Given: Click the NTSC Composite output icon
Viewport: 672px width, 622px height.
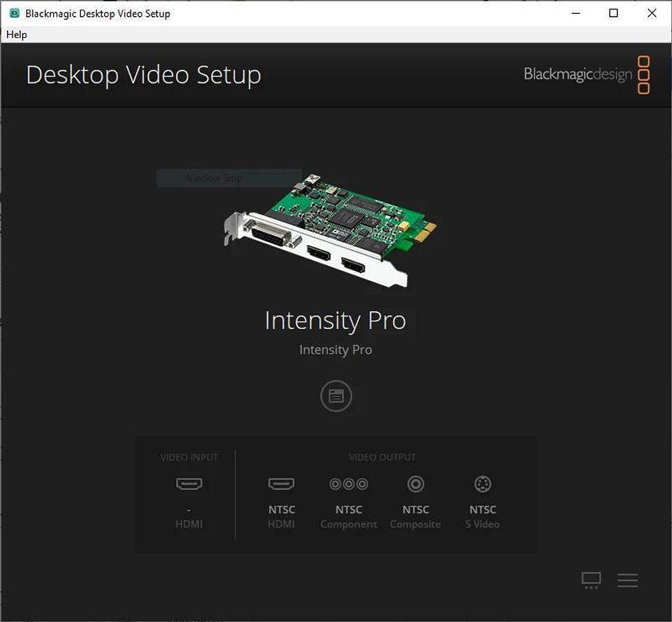Looking at the screenshot, I should coord(415,484).
